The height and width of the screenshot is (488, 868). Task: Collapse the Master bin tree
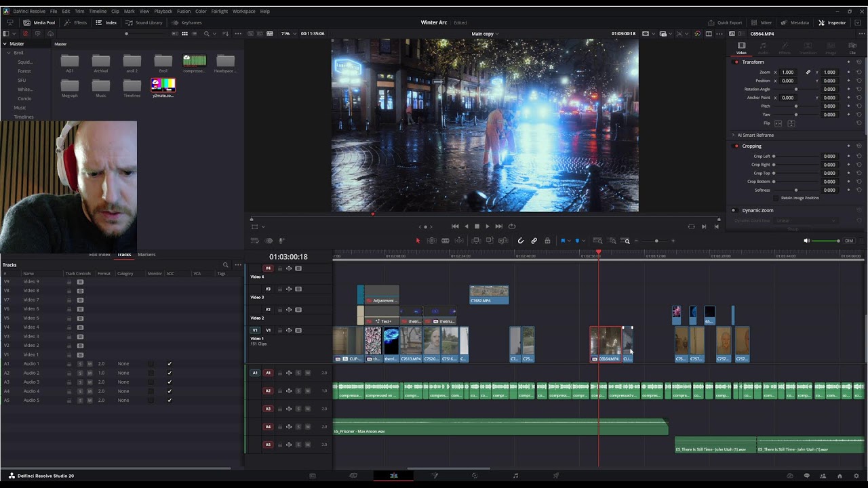click(x=5, y=44)
